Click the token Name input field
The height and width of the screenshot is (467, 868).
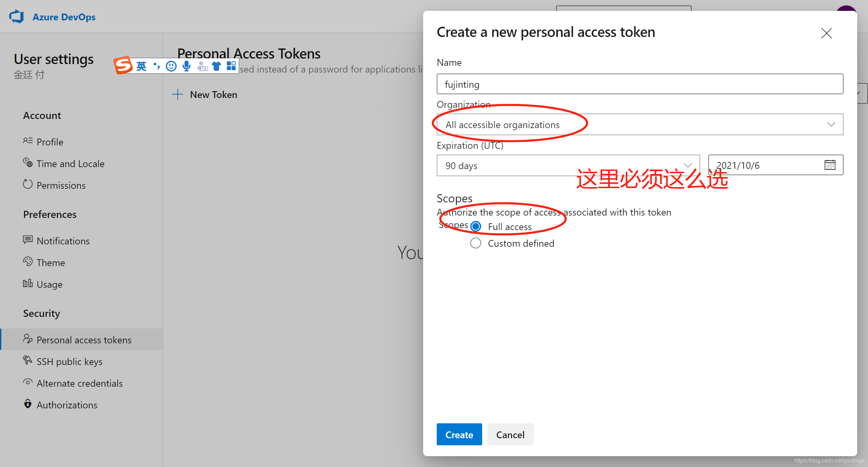pos(639,84)
